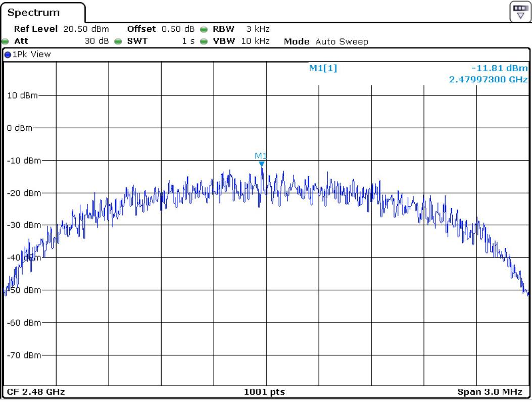
Task: Click the green indicator dot beside VBW
Action: click(204, 42)
